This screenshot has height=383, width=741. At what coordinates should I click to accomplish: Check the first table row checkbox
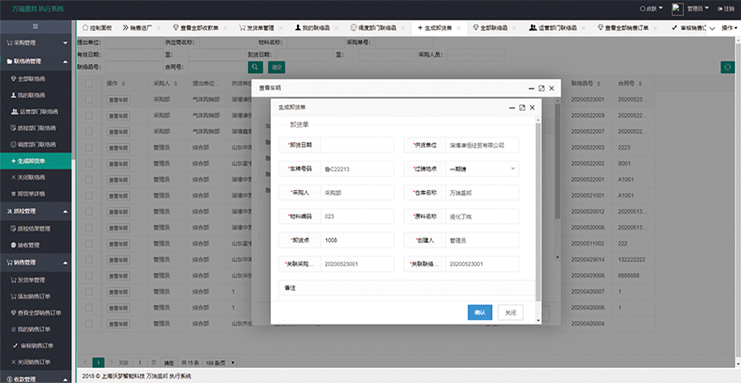[x=89, y=99]
